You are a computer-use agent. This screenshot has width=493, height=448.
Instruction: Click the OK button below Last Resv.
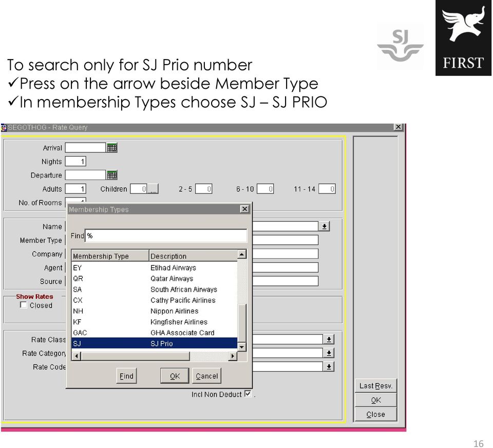[x=376, y=400]
